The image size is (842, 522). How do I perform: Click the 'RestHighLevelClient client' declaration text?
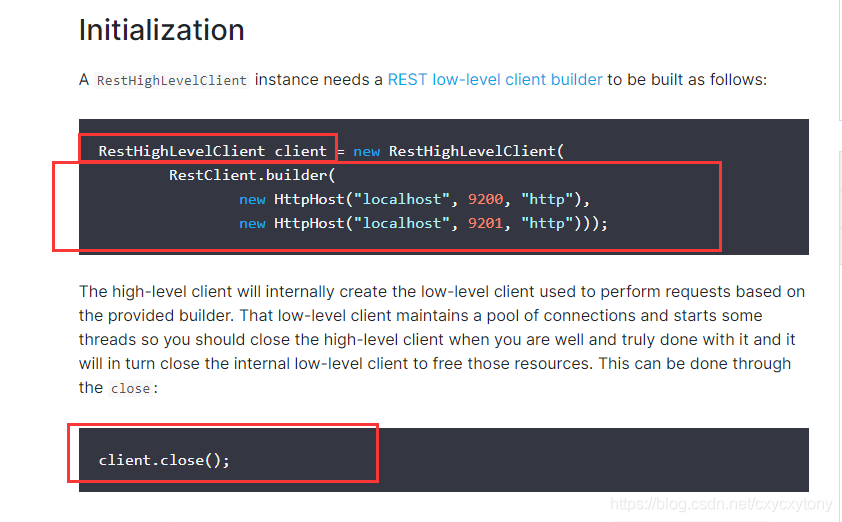coord(213,151)
